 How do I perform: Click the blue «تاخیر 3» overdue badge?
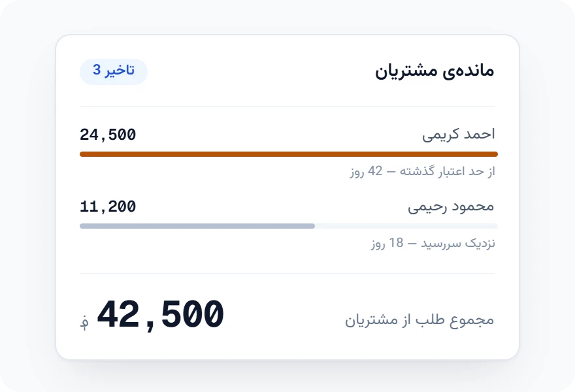pos(114,71)
